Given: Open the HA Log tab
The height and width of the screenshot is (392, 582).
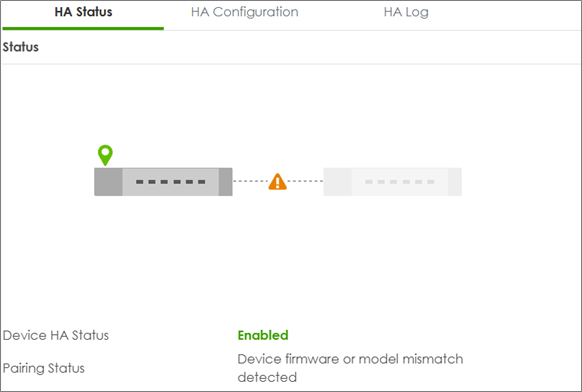Looking at the screenshot, I should point(406,12).
